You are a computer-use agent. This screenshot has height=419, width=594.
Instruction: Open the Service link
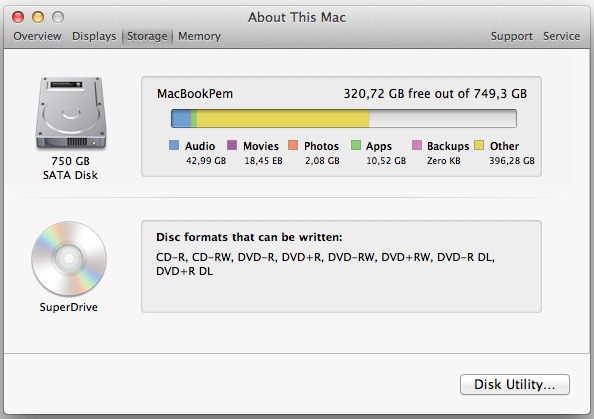click(x=561, y=36)
